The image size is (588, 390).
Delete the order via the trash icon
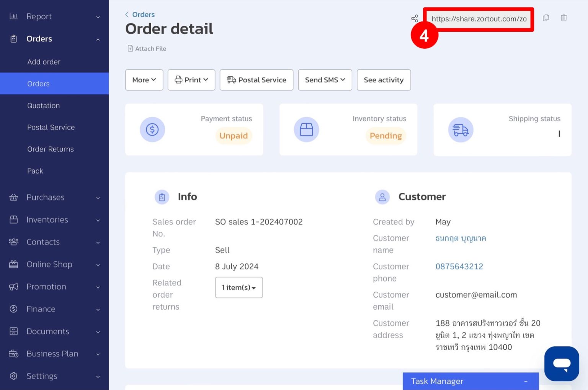(563, 18)
